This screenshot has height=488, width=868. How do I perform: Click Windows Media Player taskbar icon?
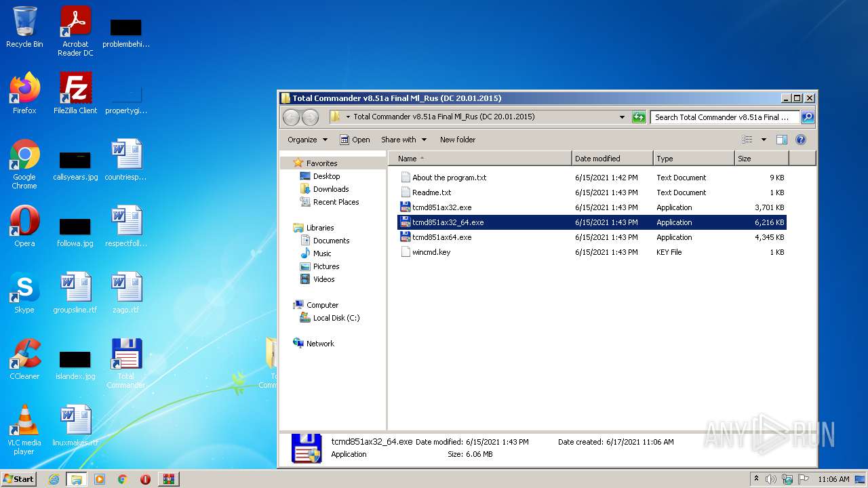100,479
